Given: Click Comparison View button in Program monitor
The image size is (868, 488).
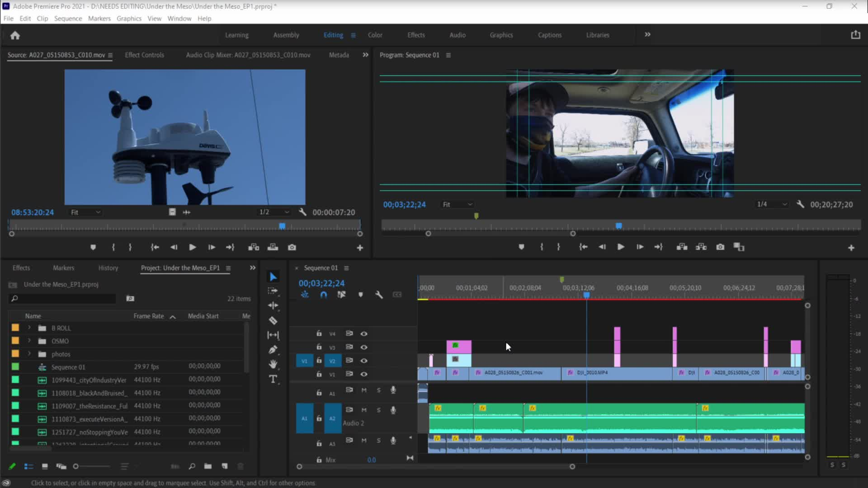Looking at the screenshot, I should click(739, 247).
